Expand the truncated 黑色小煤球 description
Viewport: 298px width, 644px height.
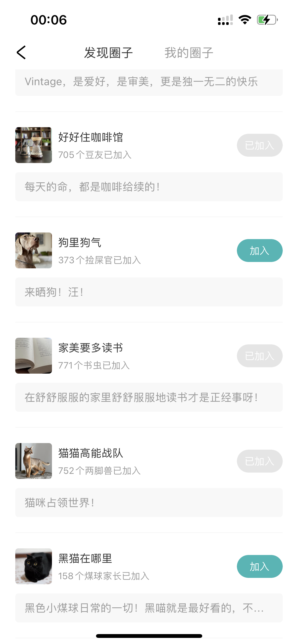149,608
